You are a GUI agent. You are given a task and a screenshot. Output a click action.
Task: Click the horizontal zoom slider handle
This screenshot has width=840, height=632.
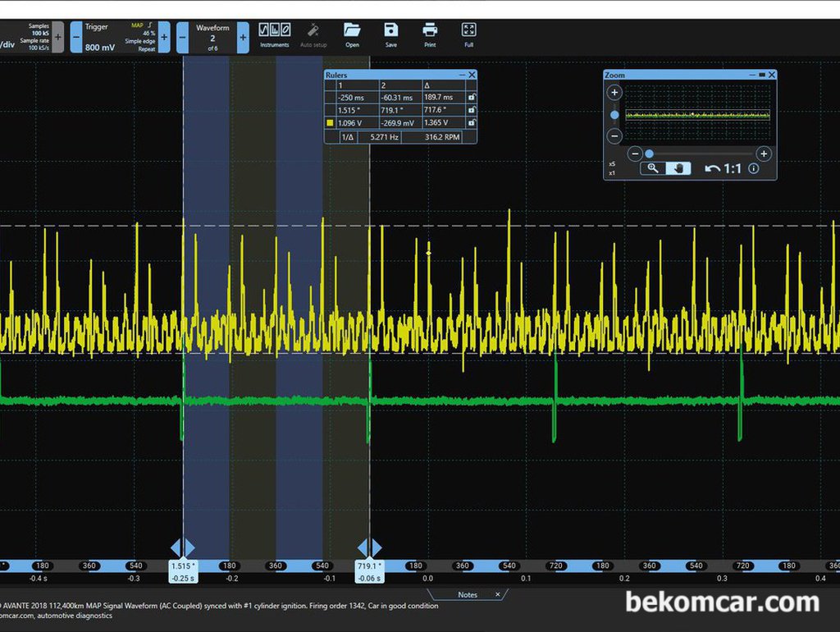coord(650,153)
